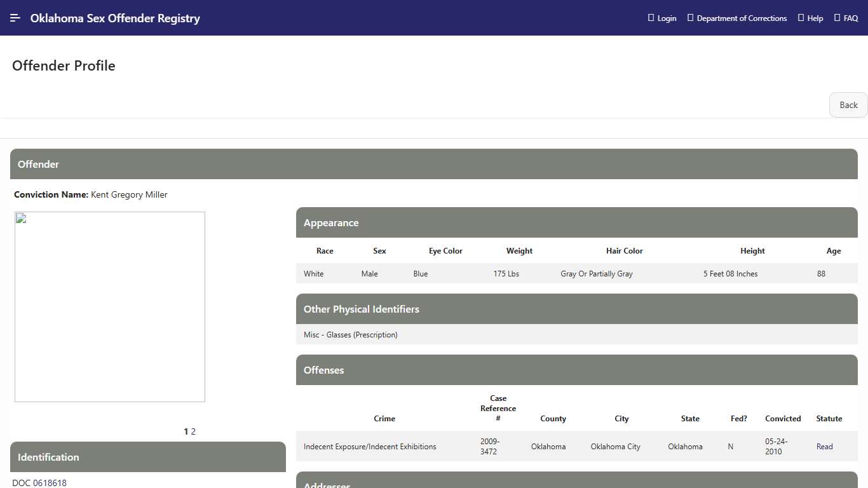The width and height of the screenshot is (868, 488).
Task: Click the DOC 0618618 number link
Action: (39, 483)
